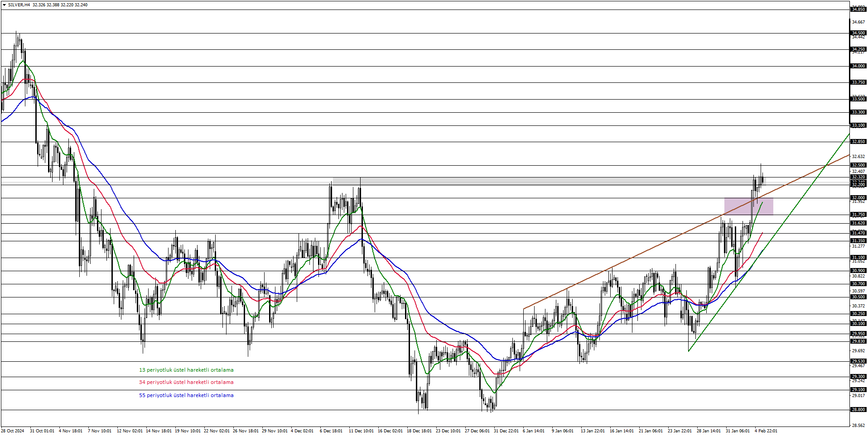This screenshot has height=436, width=868.
Task: Click the 32.500 price level label
Action: [858, 165]
